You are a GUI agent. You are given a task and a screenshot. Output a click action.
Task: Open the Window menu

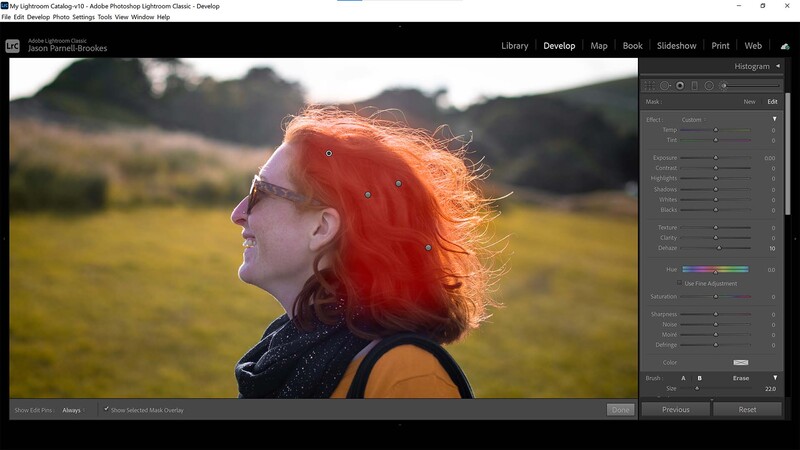(142, 17)
